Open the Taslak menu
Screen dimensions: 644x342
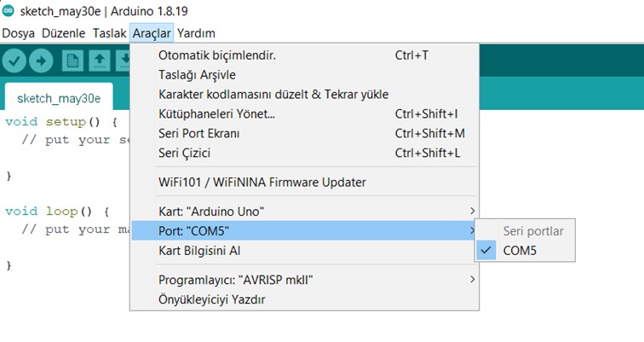pos(109,33)
